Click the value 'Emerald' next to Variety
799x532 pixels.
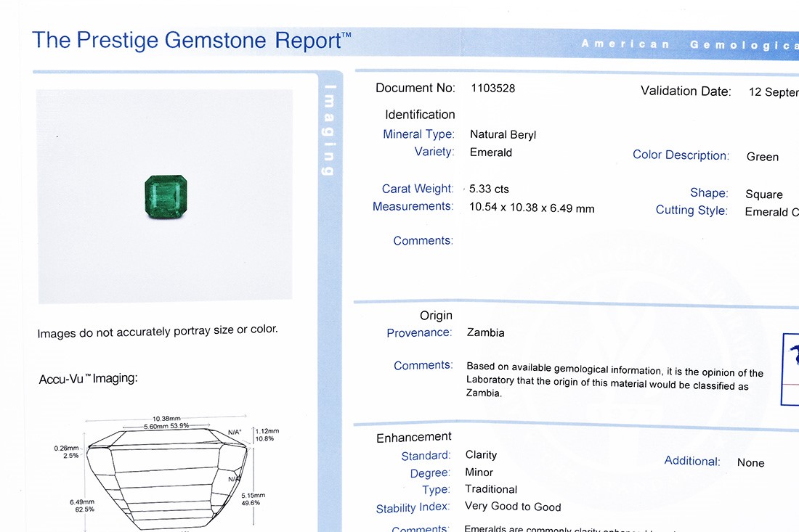pos(491,152)
